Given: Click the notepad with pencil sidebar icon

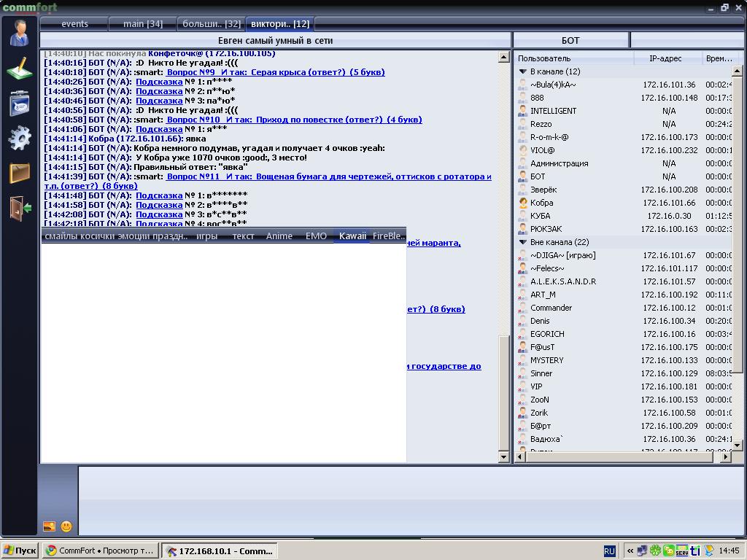Looking at the screenshot, I should (20, 68).
